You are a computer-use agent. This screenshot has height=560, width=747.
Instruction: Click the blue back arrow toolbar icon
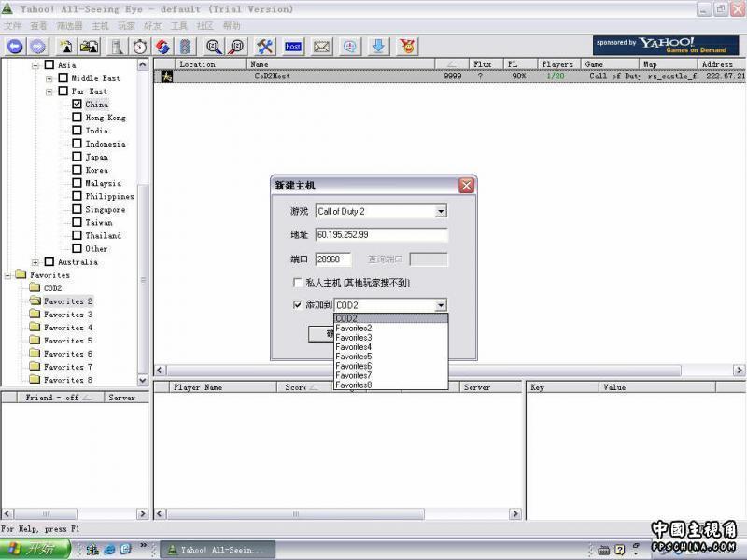point(15,46)
